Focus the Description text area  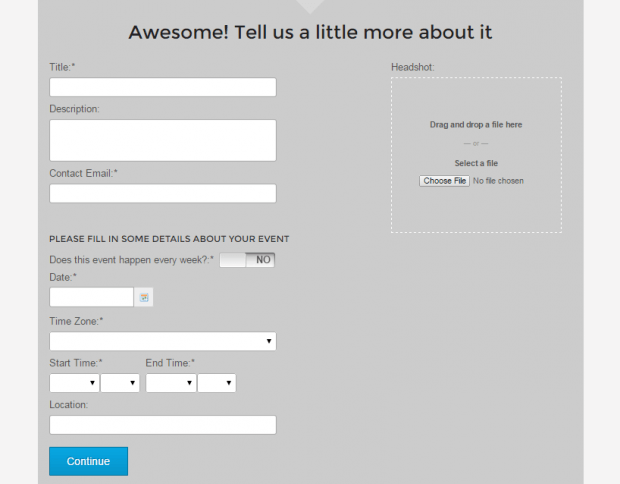[x=162, y=140]
